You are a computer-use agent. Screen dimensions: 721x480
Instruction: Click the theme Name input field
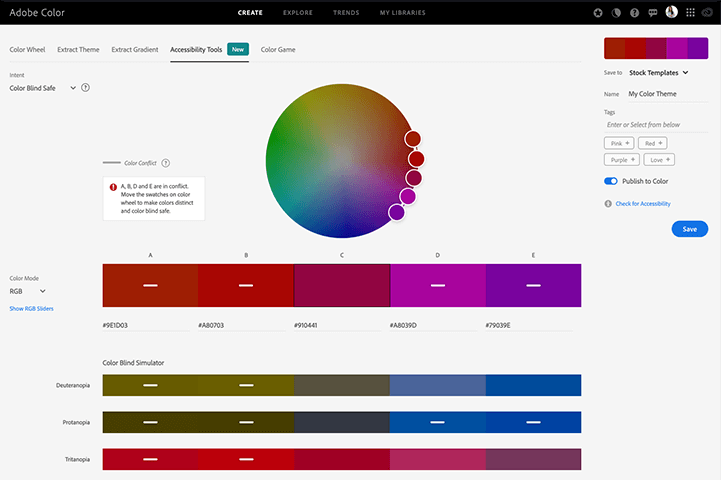click(x=668, y=94)
